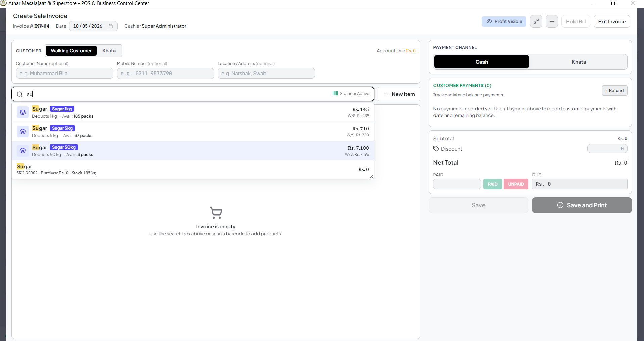Click invoice number INV-04
The width and height of the screenshot is (644, 341).
coord(42,26)
